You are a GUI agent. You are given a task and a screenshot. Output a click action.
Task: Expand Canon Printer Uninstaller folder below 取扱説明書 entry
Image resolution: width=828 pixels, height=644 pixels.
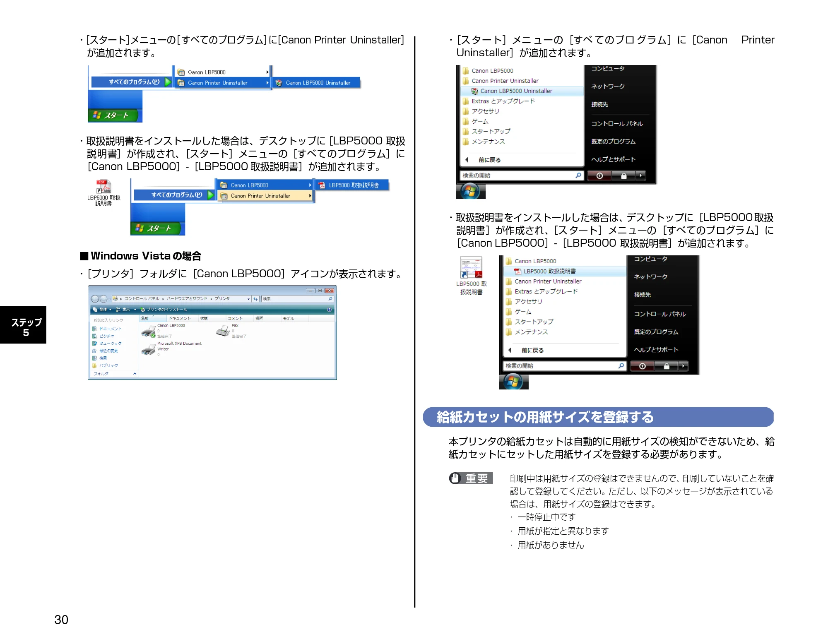(x=543, y=281)
